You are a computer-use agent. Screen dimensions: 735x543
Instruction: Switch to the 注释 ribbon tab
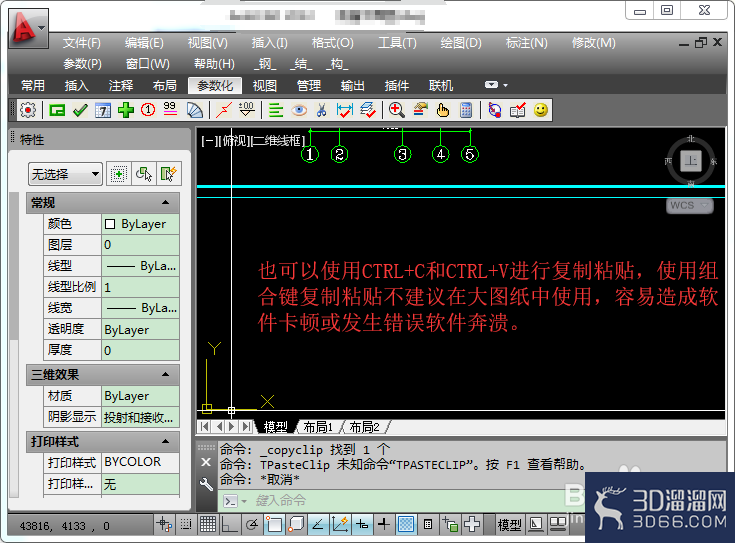(120, 85)
